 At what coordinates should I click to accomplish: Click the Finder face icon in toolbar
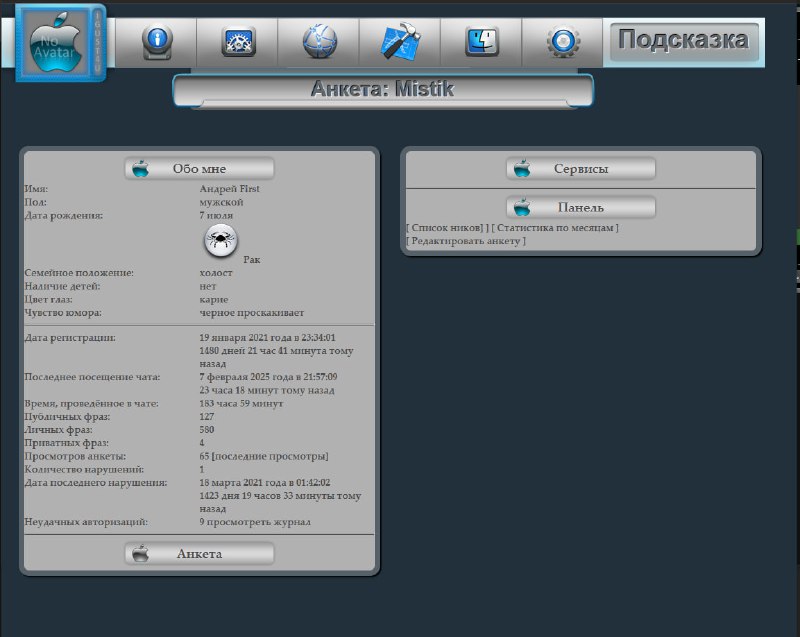click(482, 42)
